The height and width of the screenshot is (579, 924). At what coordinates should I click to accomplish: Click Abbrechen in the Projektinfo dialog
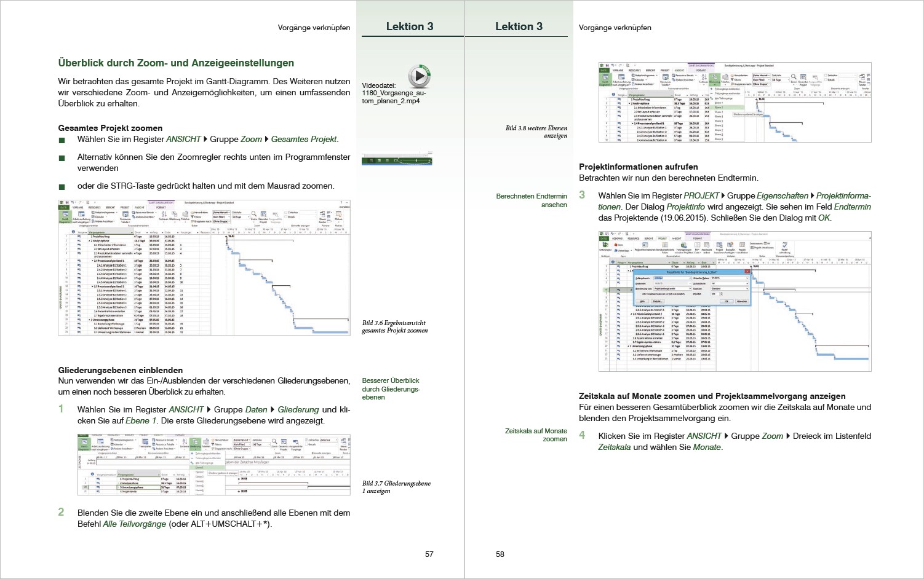click(742, 301)
